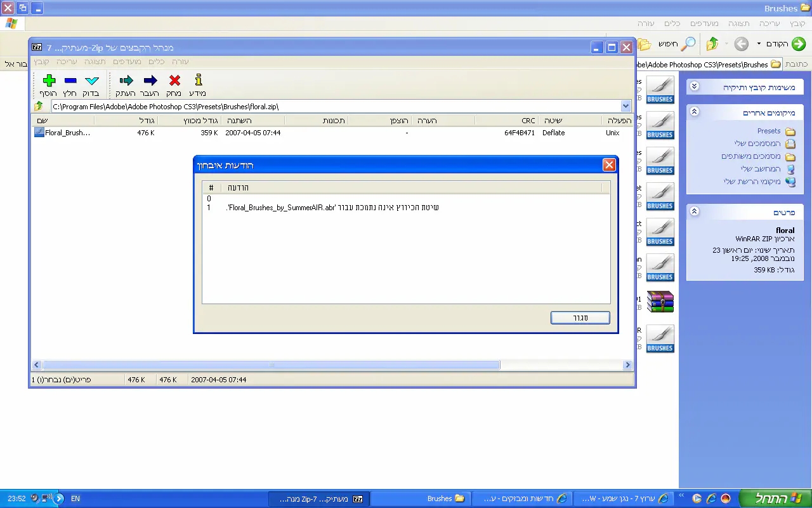Go up one folder in 7-Zip
The height and width of the screenshot is (508, 812).
click(x=39, y=107)
